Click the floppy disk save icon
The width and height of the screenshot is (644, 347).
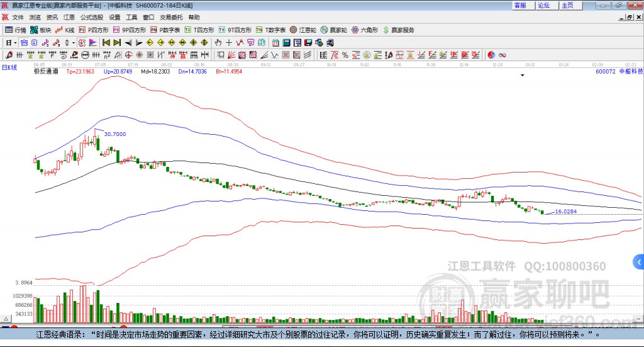[308, 43]
